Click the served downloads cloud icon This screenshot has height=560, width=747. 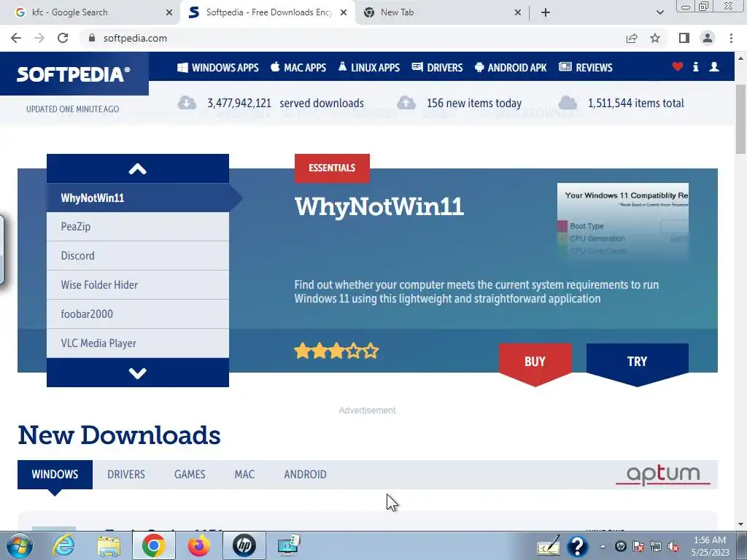click(x=187, y=103)
